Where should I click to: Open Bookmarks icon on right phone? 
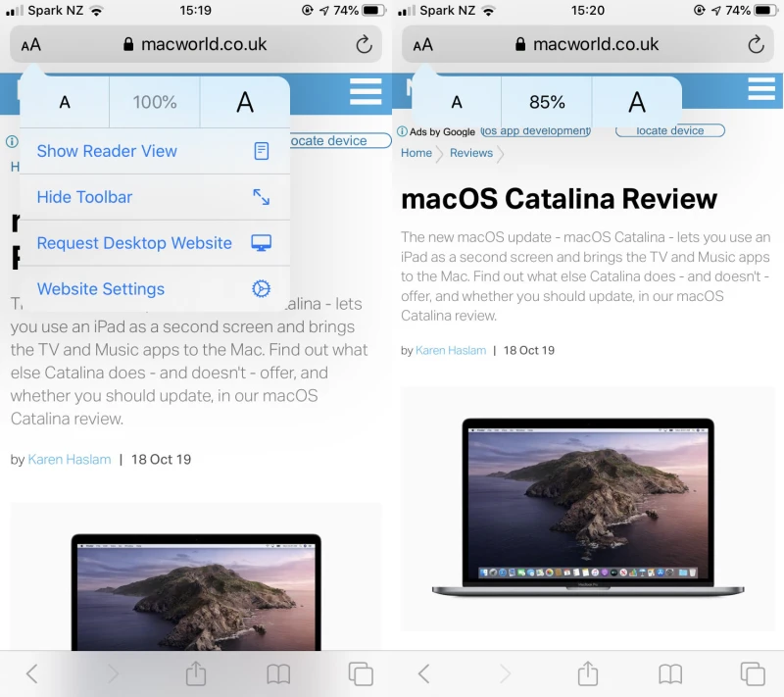pyautogui.click(x=670, y=673)
